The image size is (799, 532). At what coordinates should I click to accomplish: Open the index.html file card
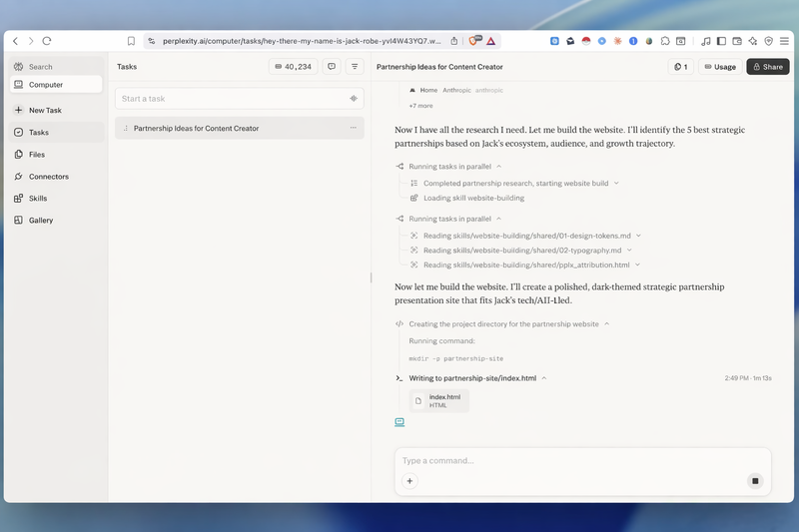(439, 401)
